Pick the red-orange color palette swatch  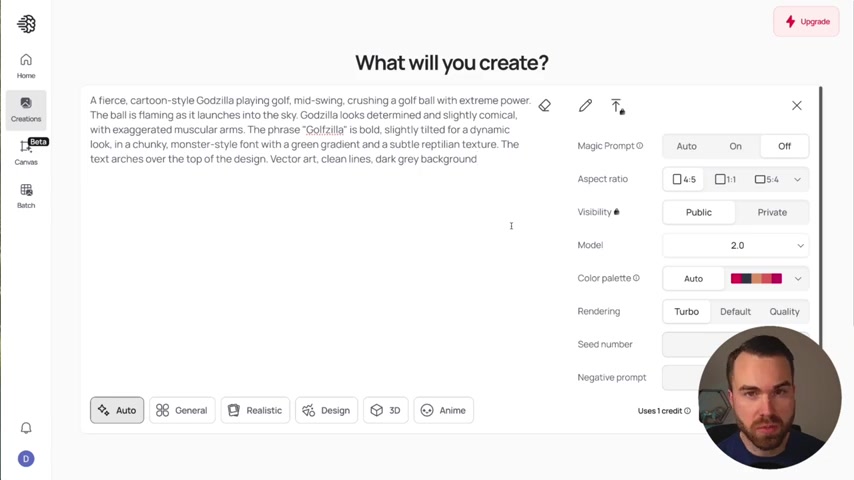[756, 279]
